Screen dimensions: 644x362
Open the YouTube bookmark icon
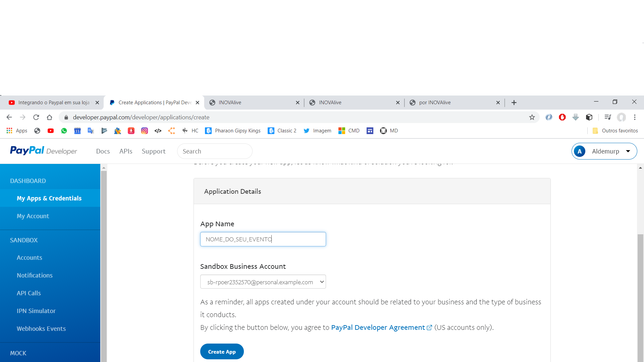pyautogui.click(x=51, y=131)
